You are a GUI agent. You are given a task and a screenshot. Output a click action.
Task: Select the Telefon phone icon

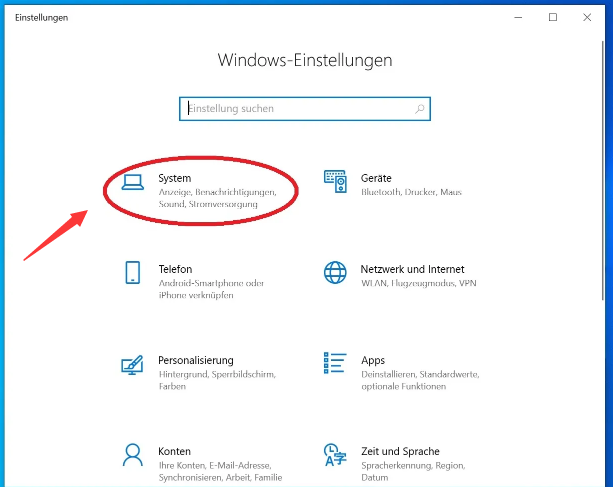point(133,272)
